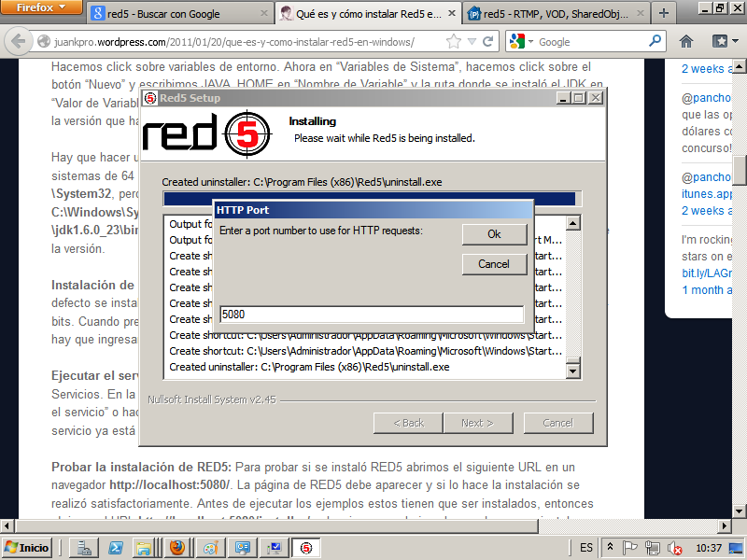This screenshot has width=747, height=560.
Task: Launch PowerShell from the taskbar
Action: (x=116, y=548)
